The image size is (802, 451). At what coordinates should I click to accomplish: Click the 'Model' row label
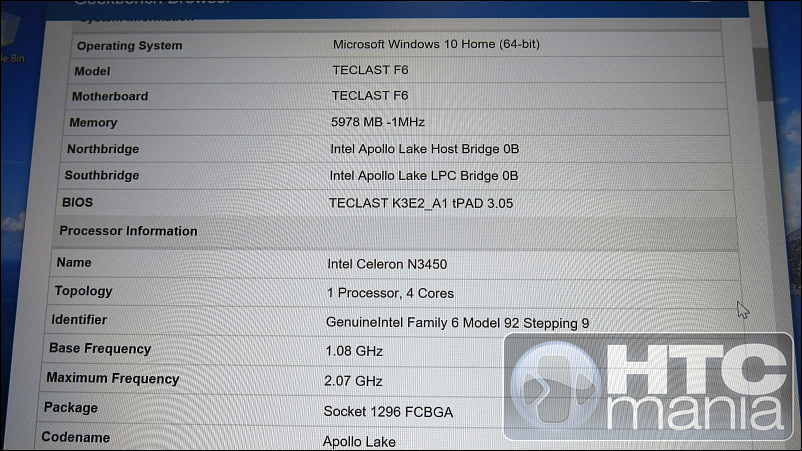click(x=92, y=71)
